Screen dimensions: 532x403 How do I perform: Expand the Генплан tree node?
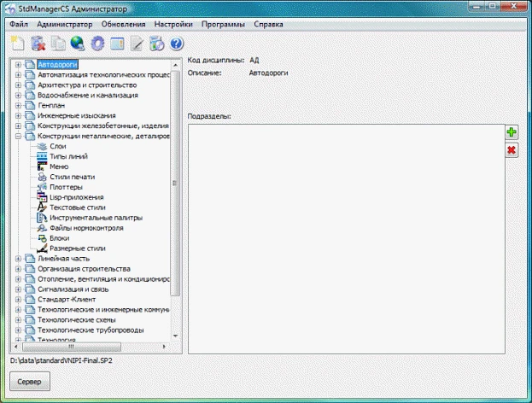tap(18, 106)
